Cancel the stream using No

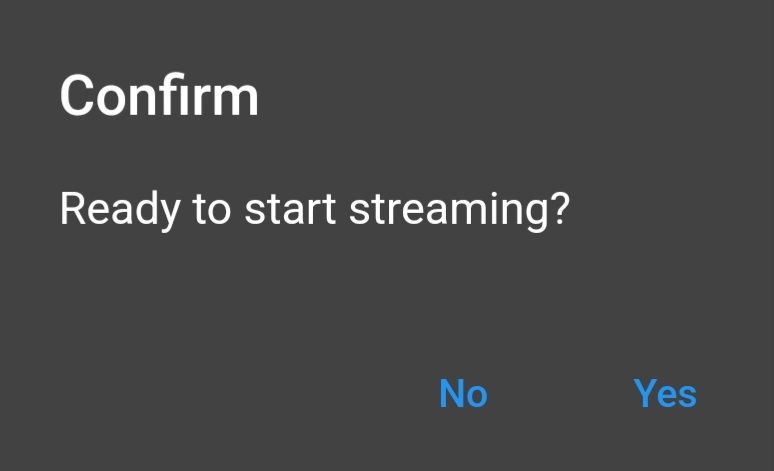[x=463, y=394]
